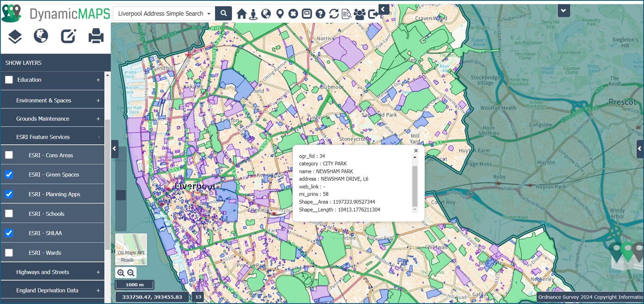The width and height of the screenshot is (644, 304).
Task: Click the circled X clear icon
Action: click(x=293, y=14)
